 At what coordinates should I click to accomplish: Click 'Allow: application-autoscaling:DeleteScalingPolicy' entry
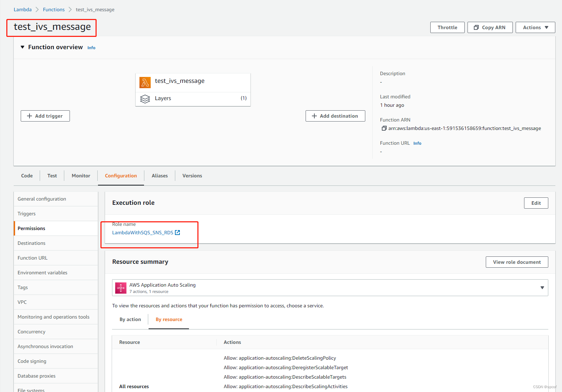[280, 358]
